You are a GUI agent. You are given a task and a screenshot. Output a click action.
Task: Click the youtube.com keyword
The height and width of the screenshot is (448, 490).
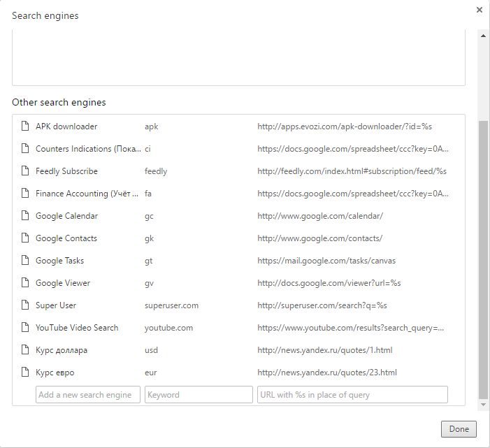(168, 328)
